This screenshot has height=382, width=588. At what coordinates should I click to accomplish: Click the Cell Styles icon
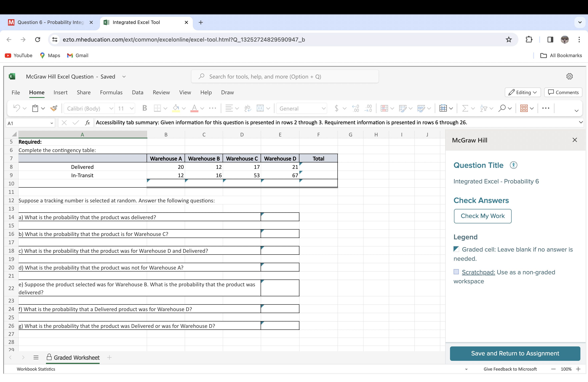[x=421, y=108]
